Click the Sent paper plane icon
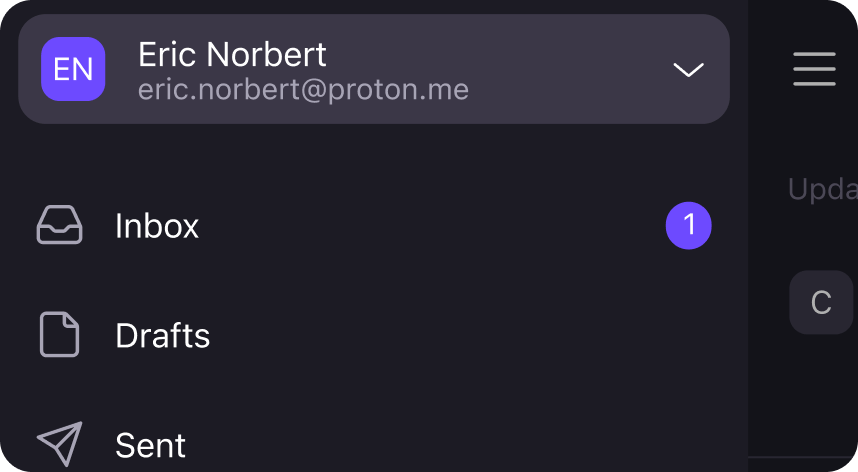Image resolution: width=858 pixels, height=472 pixels. pyautogui.click(x=60, y=444)
